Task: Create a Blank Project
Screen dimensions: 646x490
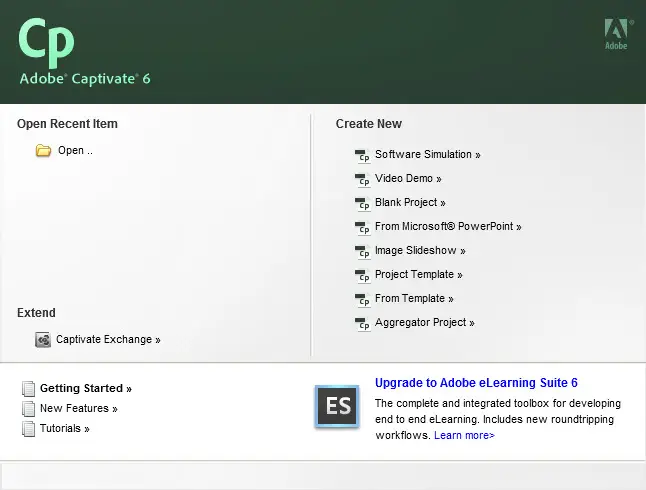Action: [410, 202]
